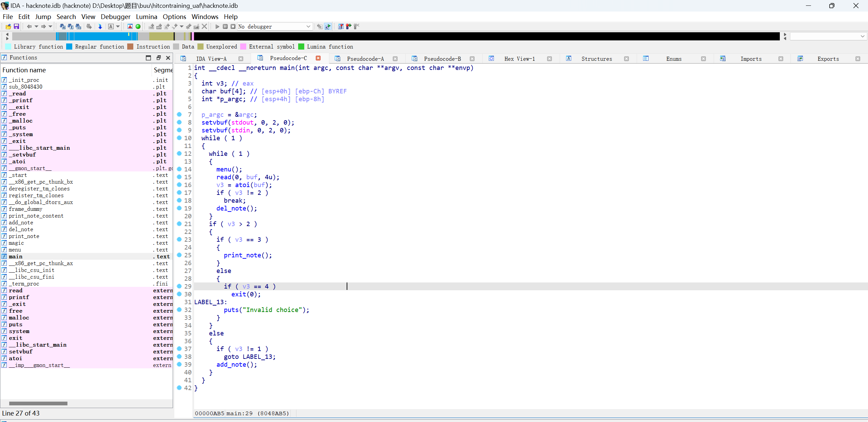
Task: Toggle breakpoint dot on line 7
Action: [179, 114]
